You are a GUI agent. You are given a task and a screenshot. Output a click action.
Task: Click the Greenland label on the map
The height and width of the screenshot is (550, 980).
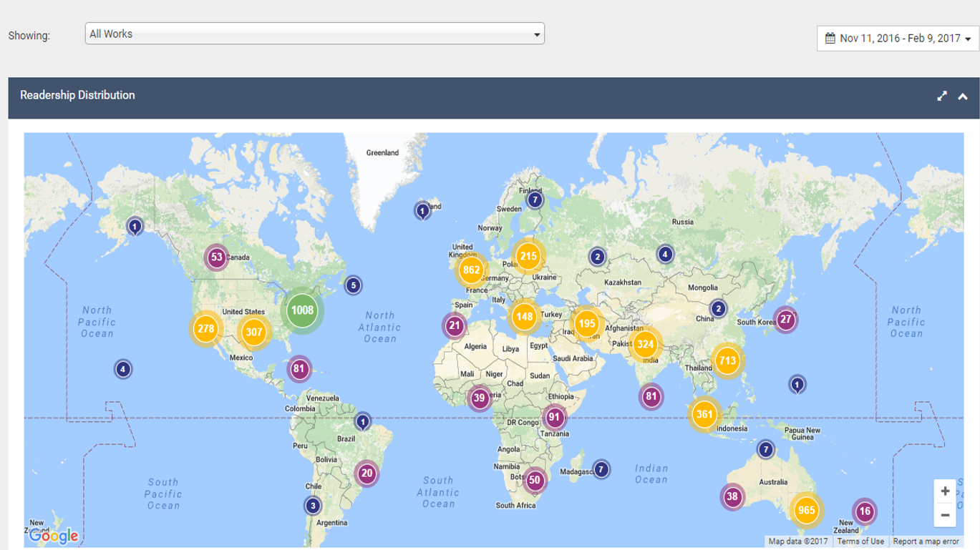point(382,153)
